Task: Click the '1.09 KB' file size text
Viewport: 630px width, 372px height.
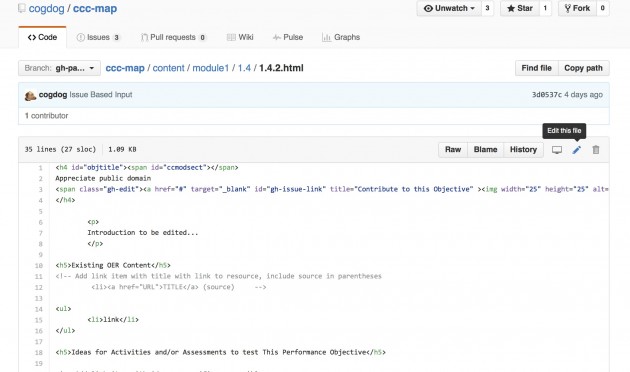Action: point(122,149)
